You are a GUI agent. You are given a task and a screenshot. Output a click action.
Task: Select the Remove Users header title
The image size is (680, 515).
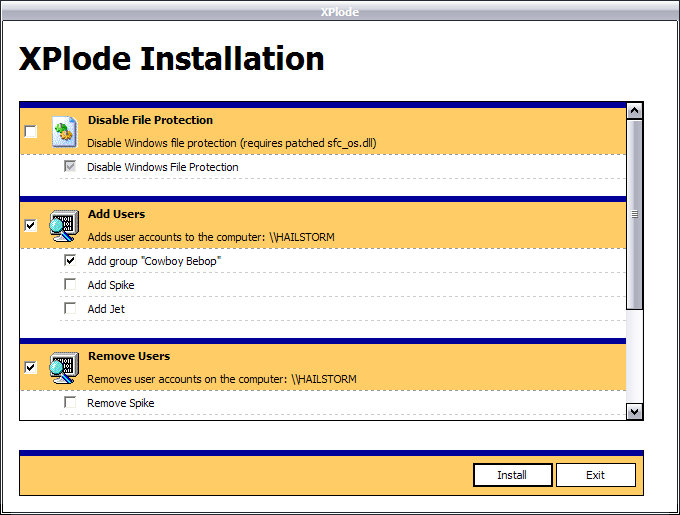coord(129,356)
